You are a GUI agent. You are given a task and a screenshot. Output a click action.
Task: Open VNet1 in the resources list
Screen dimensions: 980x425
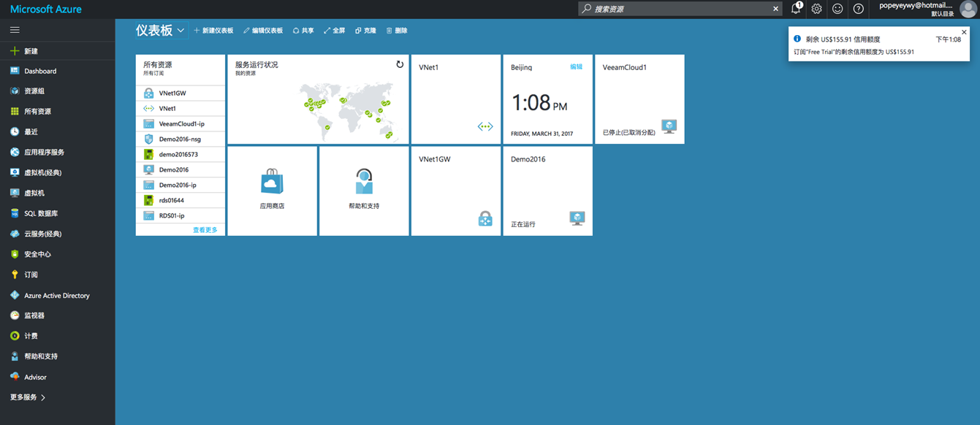point(181,108)
